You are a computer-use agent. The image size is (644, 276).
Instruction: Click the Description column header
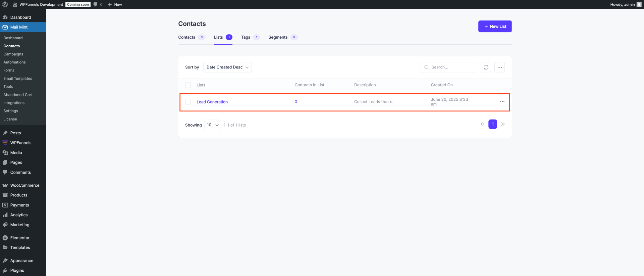[365, 85]
